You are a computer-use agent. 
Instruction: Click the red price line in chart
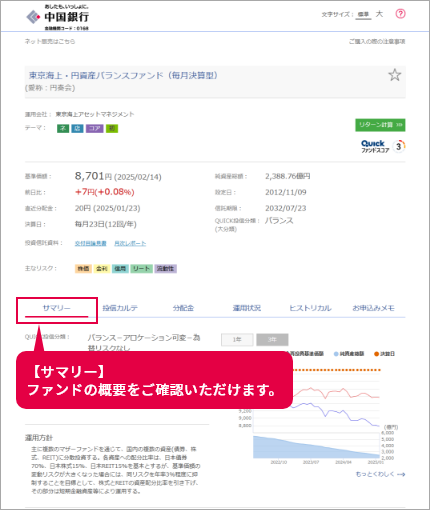(337, 393)
